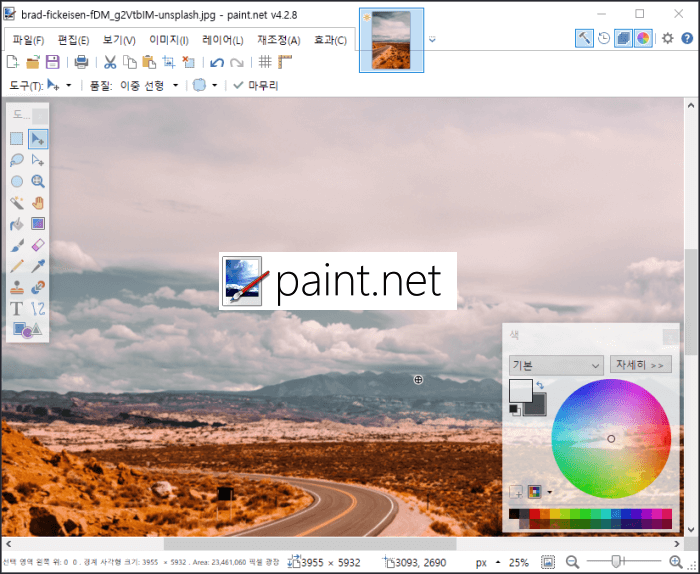Open the 기본 color mode combo box
Viewport: 700px width, 574px height.
(556, 366)
